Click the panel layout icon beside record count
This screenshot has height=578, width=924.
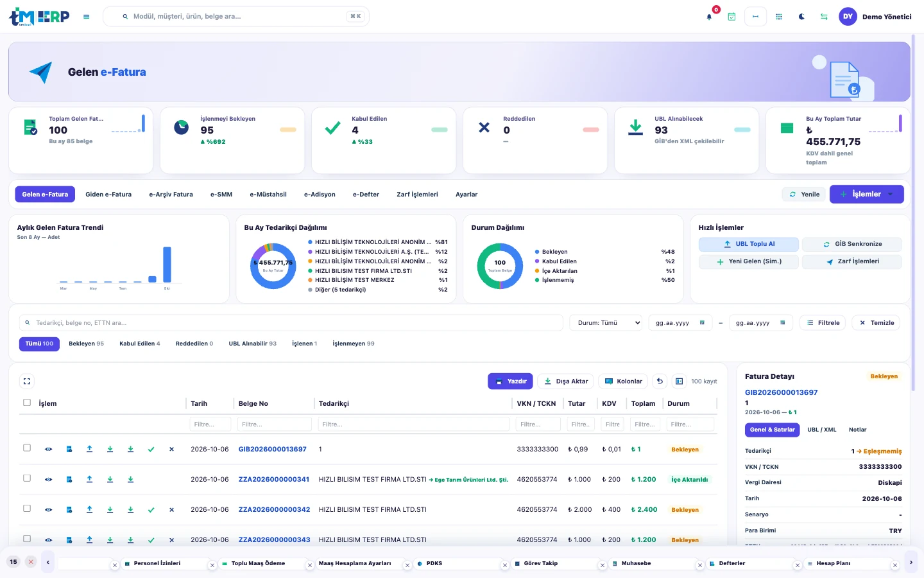pyautogui.click(x=679, y=381)
